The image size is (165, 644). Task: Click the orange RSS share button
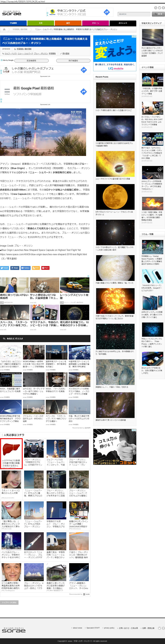36,268
